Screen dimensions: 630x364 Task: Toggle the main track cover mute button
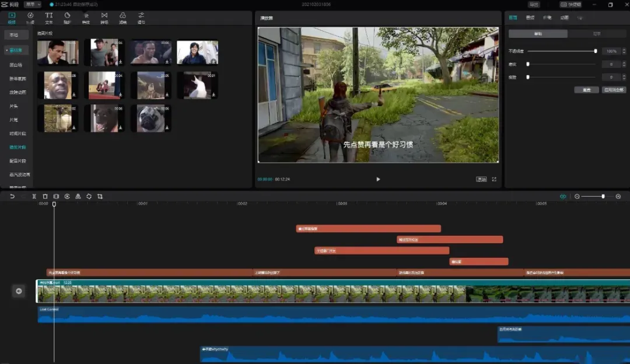[x=19, y=291]
